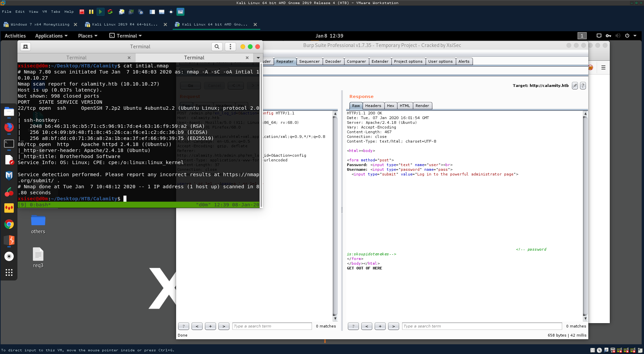Click the request pane search plus button
The width and height of the screenshot is (644, 354).
(210, 326)
